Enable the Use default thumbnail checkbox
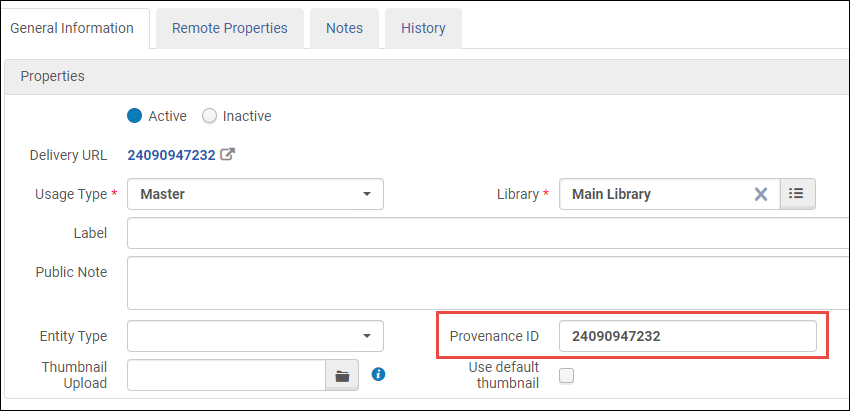 (x=566, y=376)
